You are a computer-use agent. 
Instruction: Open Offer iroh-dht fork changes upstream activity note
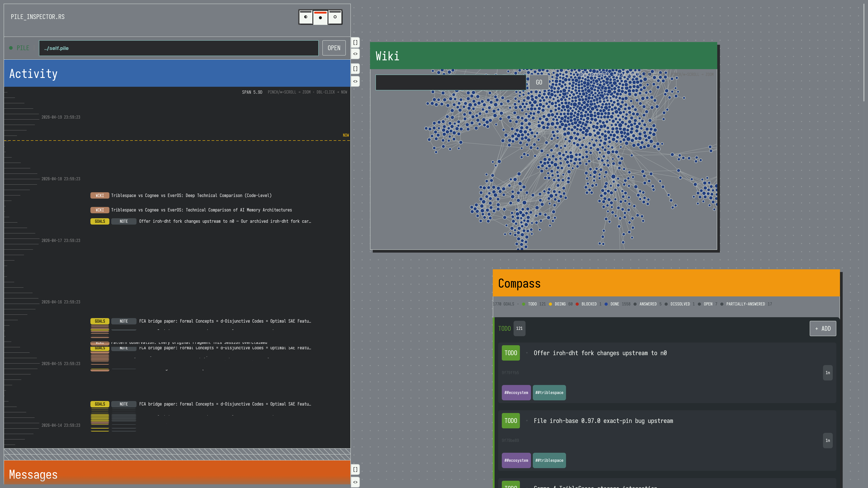(x=225, y=221)
